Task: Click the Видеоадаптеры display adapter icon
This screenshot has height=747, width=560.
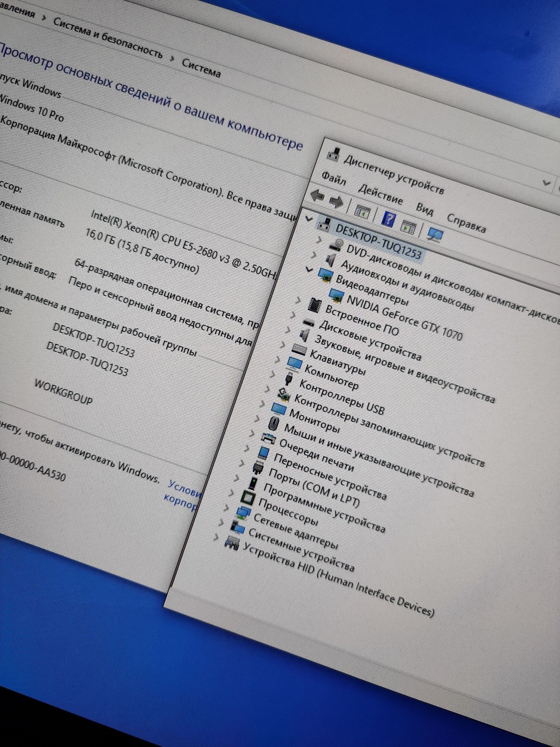Action: click(x=326, y=275)
